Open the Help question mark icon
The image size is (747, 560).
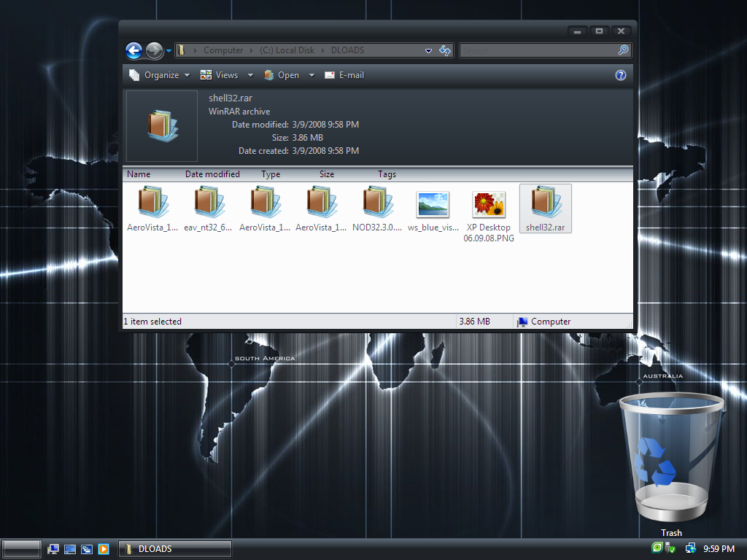[x=621, y=75]
